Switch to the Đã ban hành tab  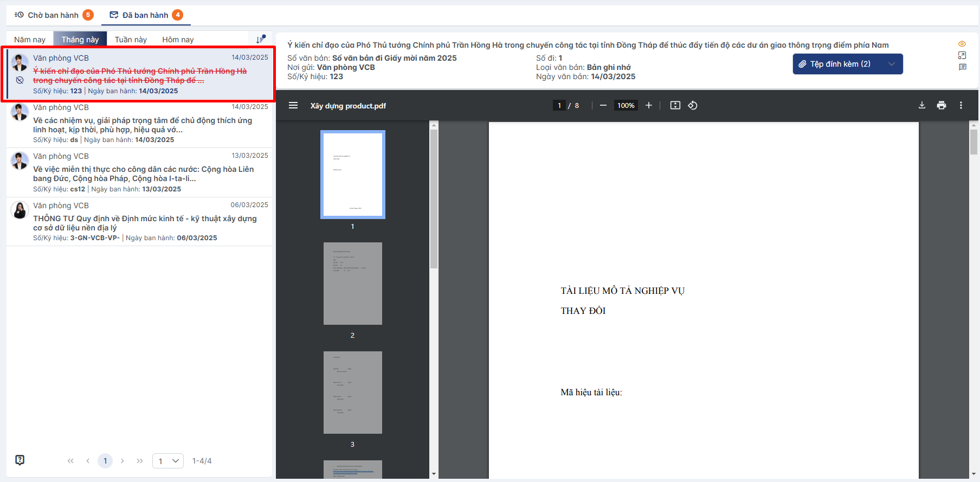(x=146, y=15)
